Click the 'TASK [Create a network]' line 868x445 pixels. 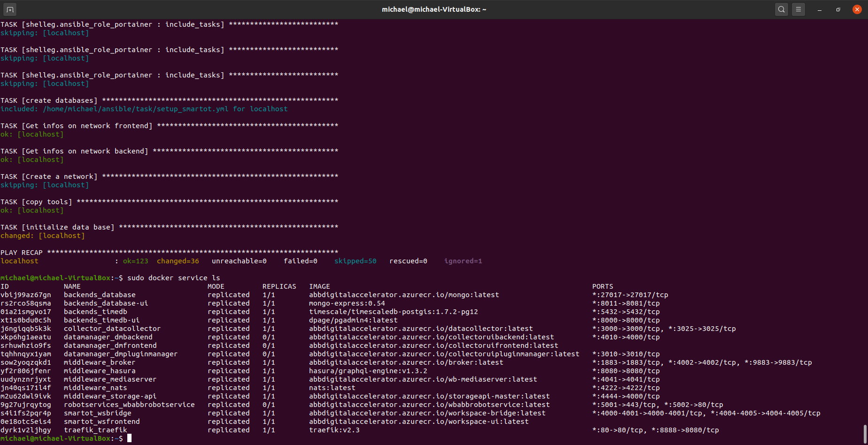(x=170, y=176)
